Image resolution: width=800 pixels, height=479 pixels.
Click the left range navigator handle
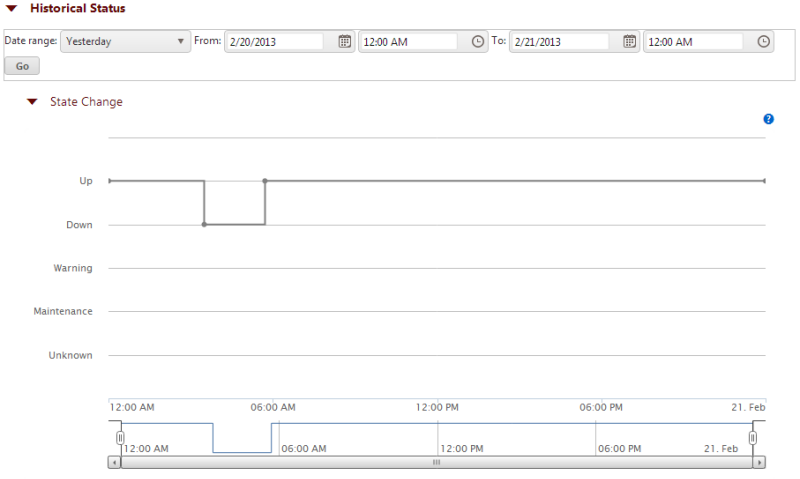pos(120,438)
